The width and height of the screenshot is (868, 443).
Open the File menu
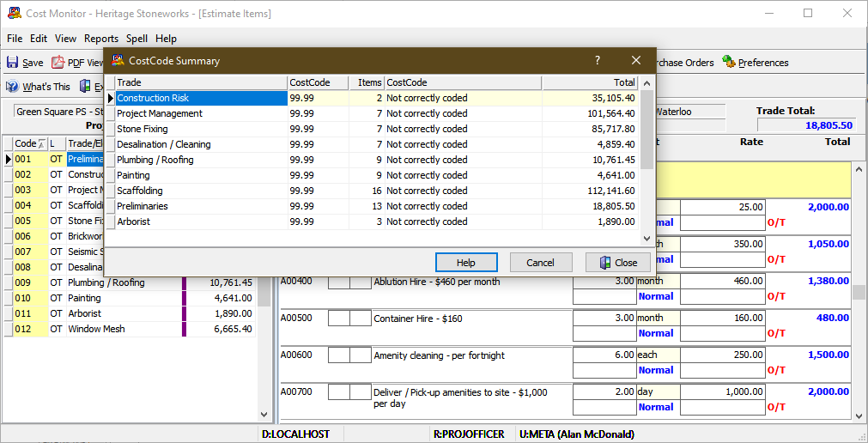[x=15, y=39]
